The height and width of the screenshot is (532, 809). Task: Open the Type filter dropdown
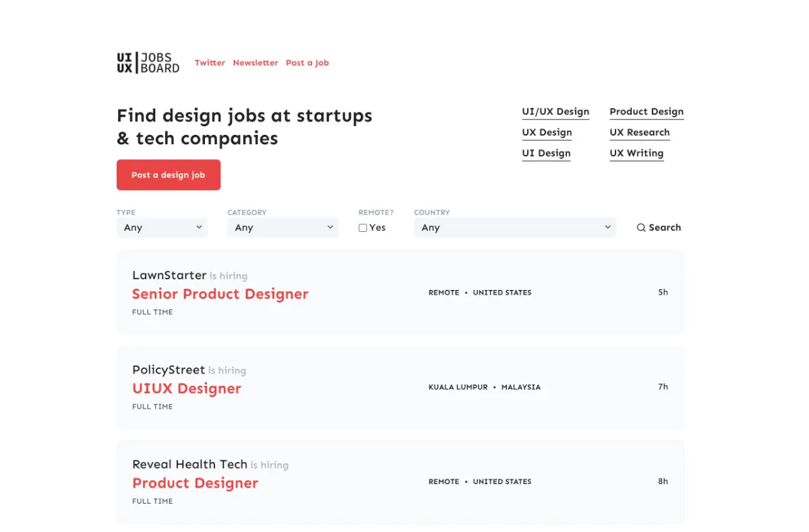[162, 227]
